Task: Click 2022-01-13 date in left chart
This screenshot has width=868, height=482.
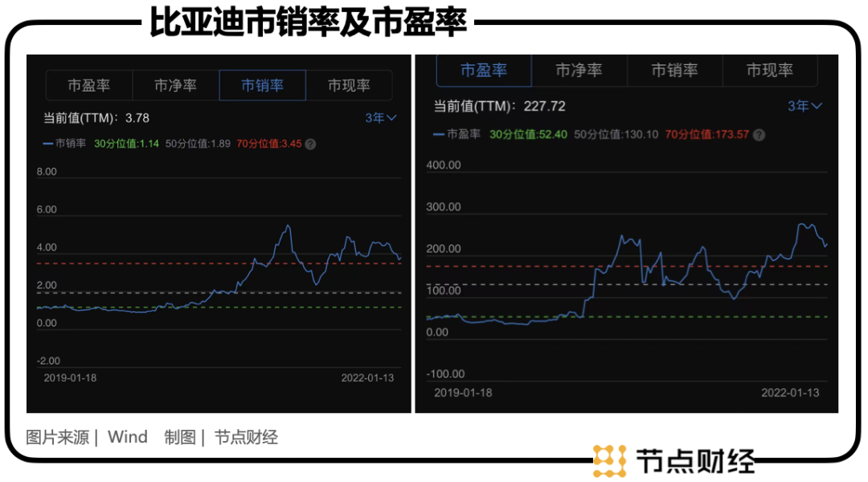Action: pos(367,378)
